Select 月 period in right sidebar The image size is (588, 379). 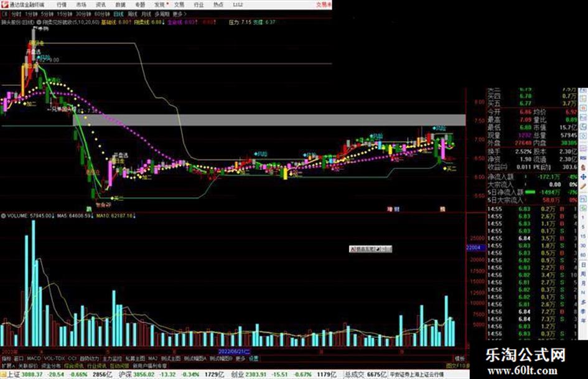pos(583,283)
